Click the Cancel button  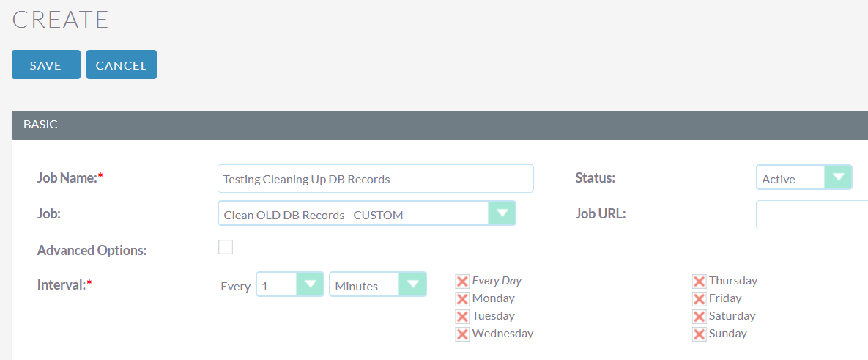tap(122, 65)
